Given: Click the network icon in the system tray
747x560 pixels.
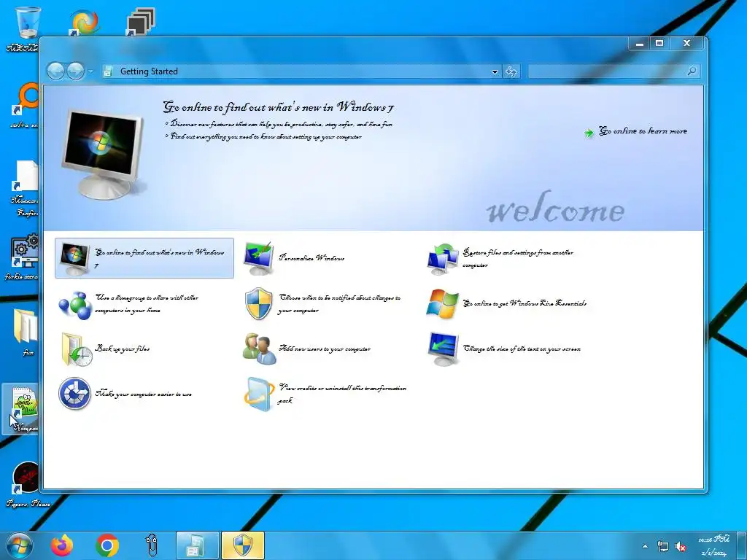Looking at the screenshot, I should (x=662, y=546).
